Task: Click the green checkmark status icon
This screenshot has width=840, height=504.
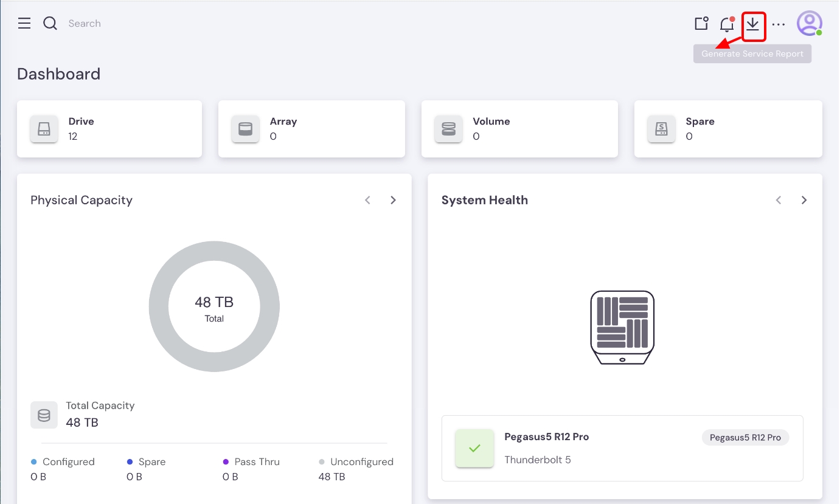Action: click(x=474, y=448)
